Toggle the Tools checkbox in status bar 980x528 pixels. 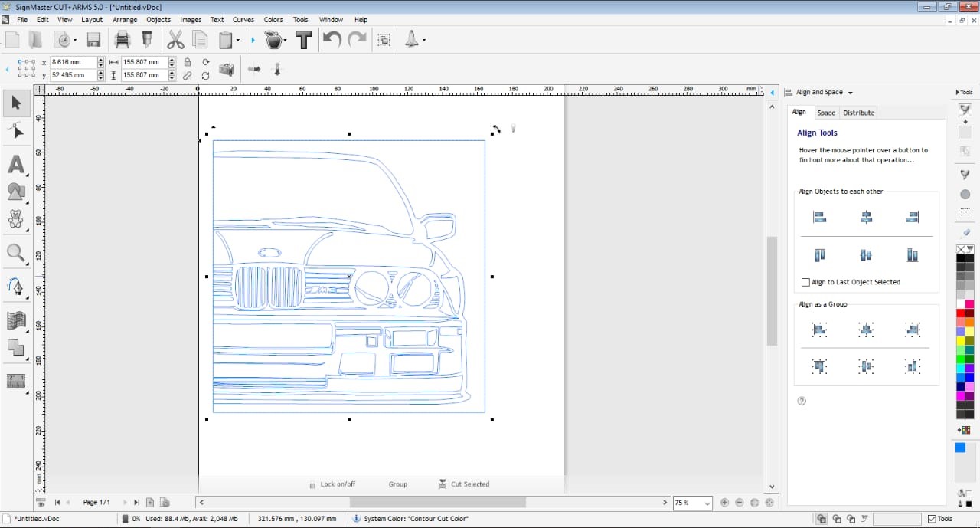click(932, 519)
